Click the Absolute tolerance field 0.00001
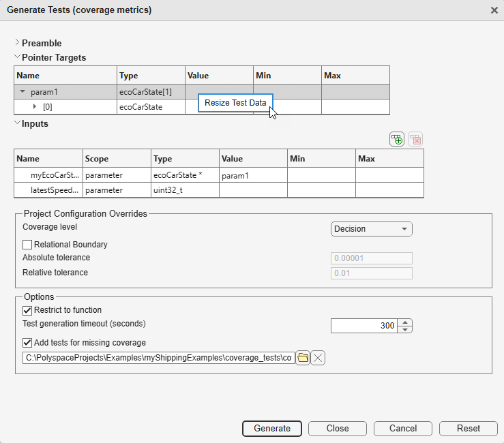The height and width of the screenshot is (443, 504). pyautogui.click(x=372, y=258)
